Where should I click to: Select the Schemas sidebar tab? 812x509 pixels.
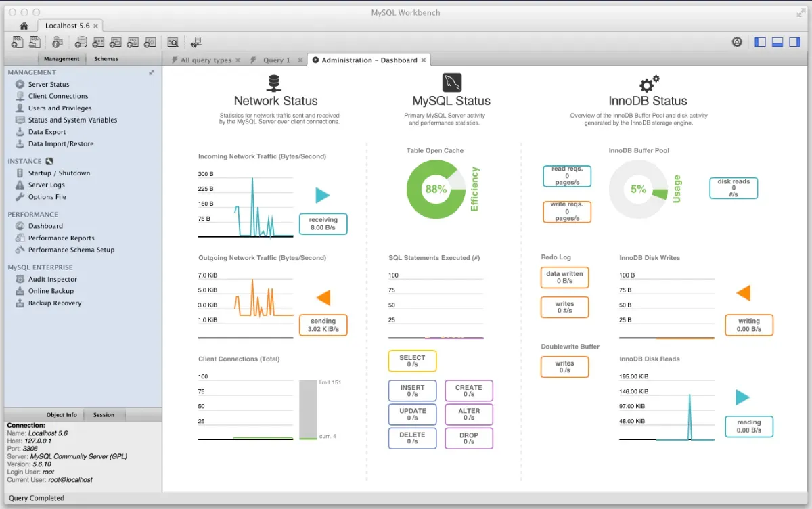point(106,59)
